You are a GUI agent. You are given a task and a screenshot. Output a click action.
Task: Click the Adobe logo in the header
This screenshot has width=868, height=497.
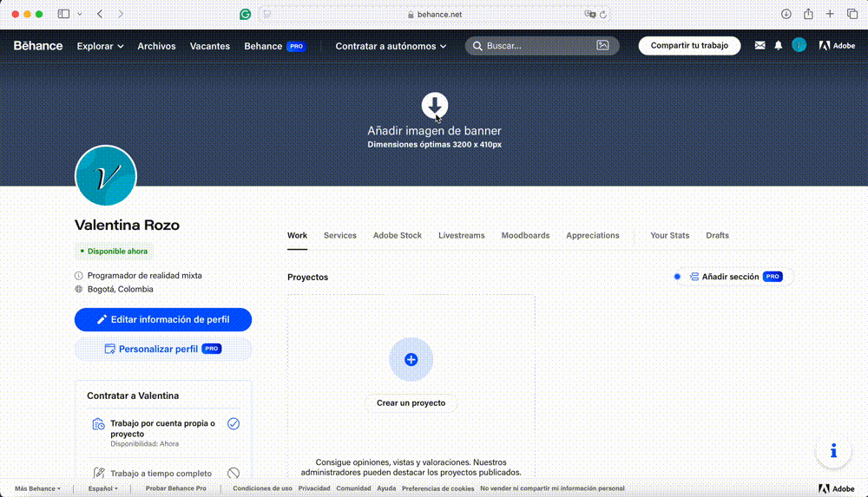(x=837, y=45)
